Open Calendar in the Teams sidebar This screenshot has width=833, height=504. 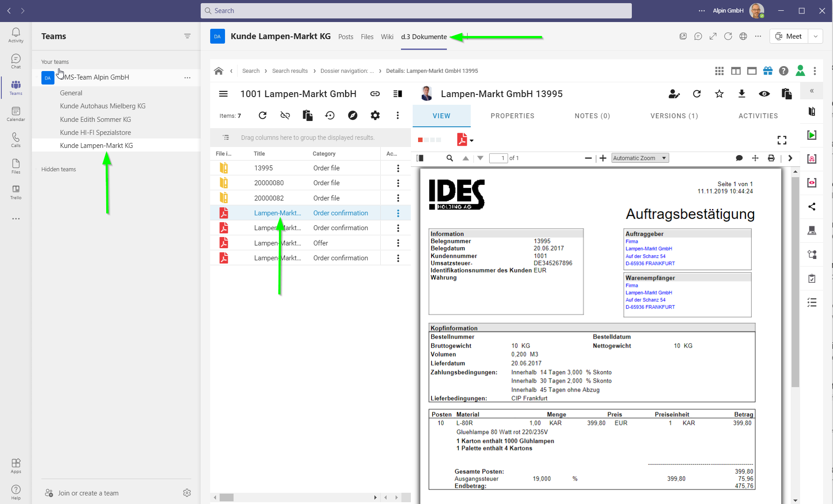[x=16, y=114]
